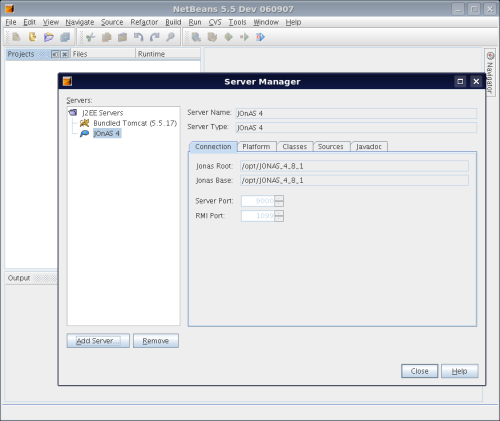Click the Server Type field
Image resolution: width=500 pixels, height=421 pixels.
point(356,128)
